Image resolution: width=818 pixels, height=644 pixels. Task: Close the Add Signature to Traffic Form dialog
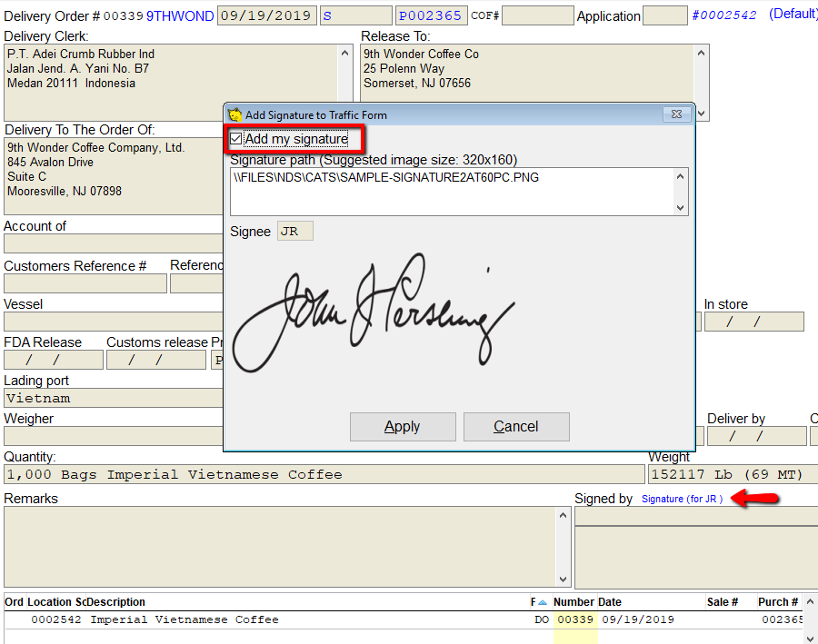coord(676,114)
